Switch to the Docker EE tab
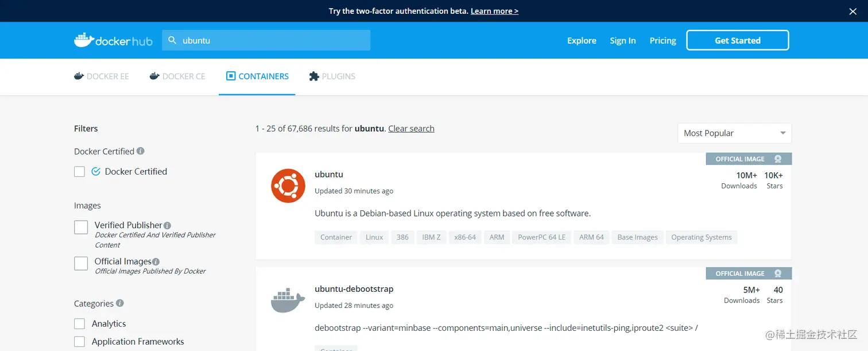 [x=102, y=76]
